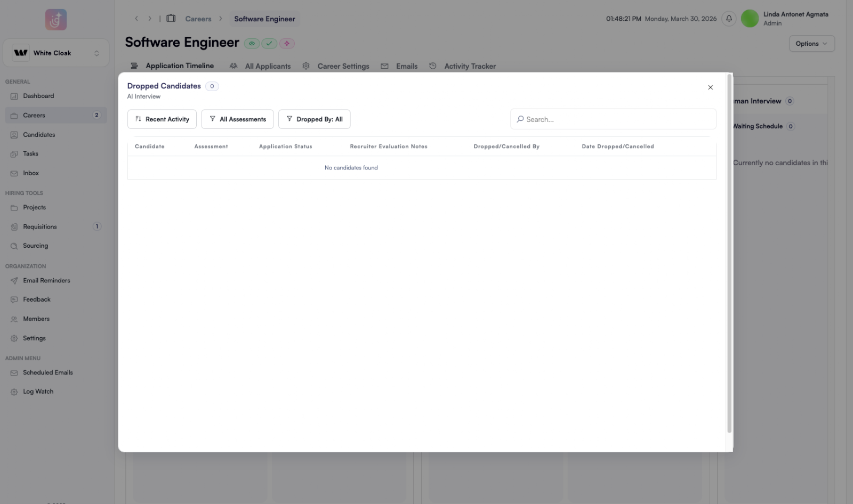Click the dialog's vertical scrollbar
This screenshot has height=504, width=853.
tap(729, 256)
